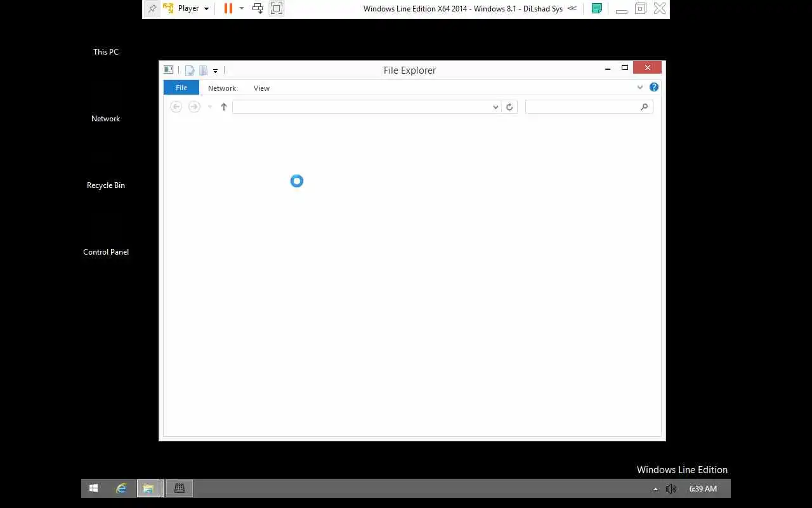Image resolution: width=812 pixels, height=508 pixels.
Task: Go forward in File Explorer
Action: tap(194, 107)
